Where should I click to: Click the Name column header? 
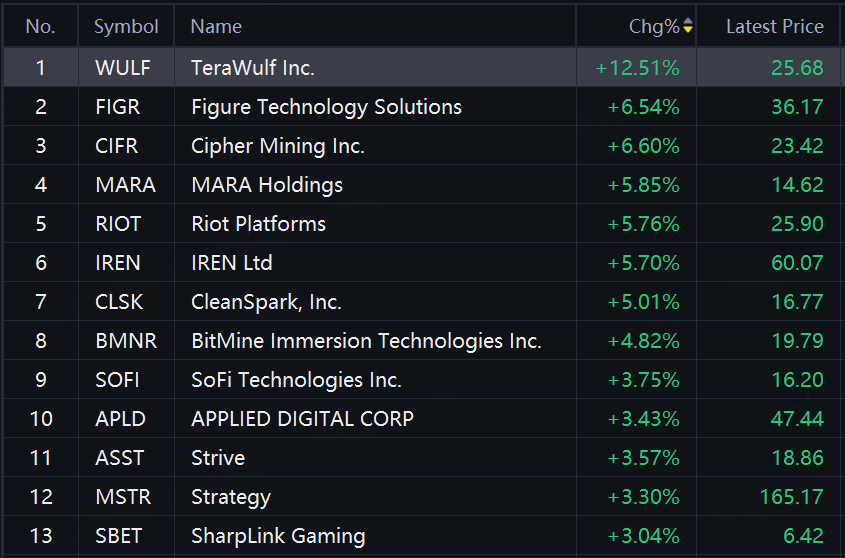[216, 26]
